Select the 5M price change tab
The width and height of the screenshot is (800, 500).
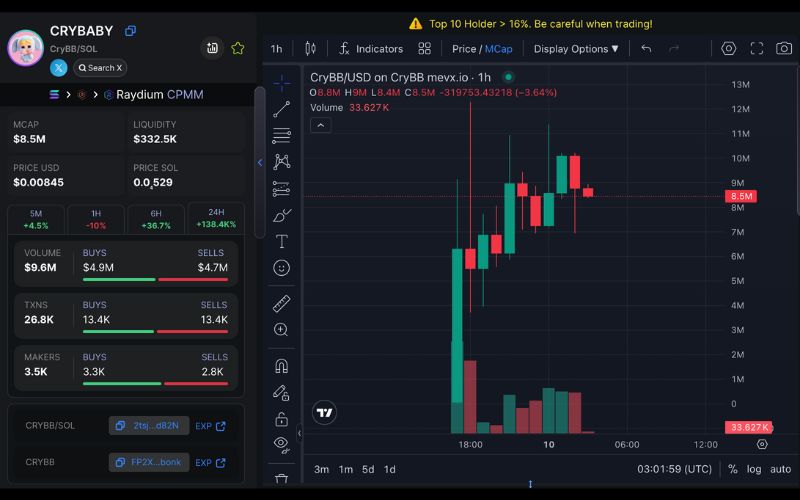tap(36, 219)
